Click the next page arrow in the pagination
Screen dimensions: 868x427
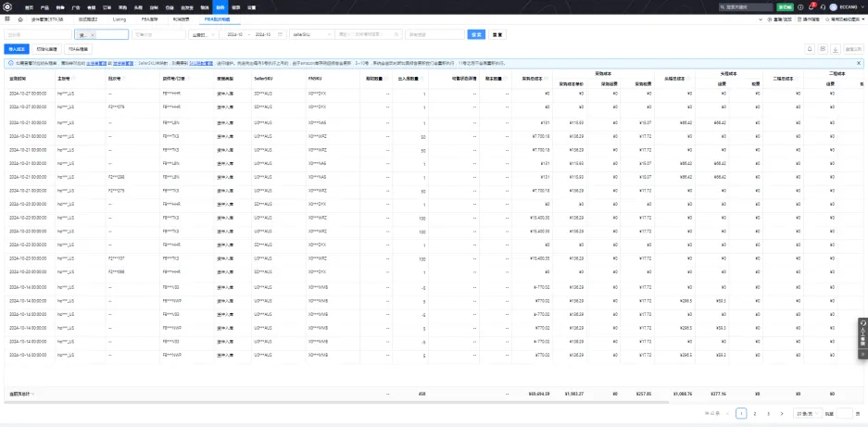(781, 413)
